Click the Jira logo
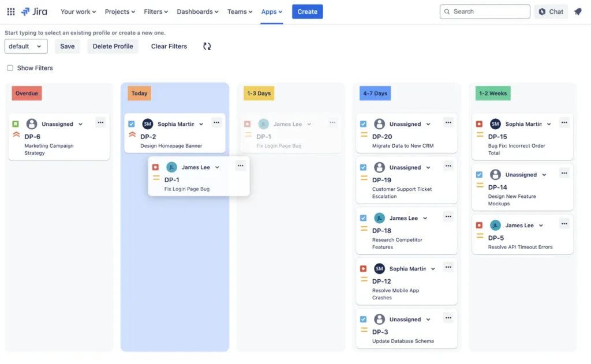 (34, 12)
